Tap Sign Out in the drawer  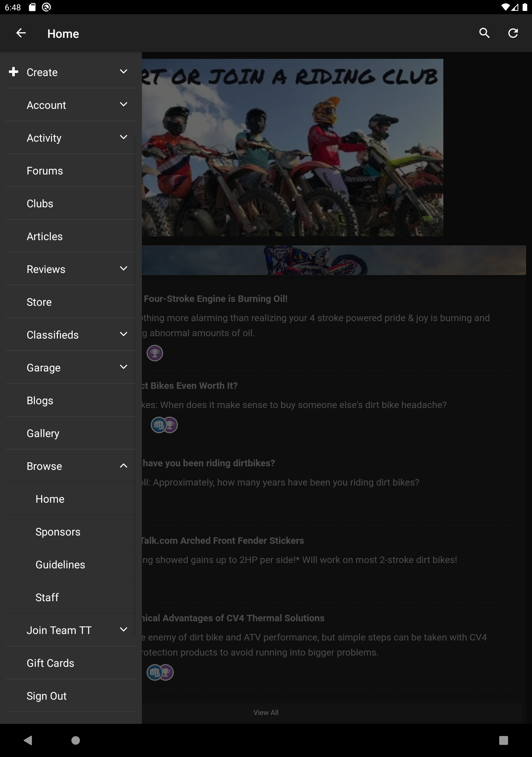(x=71, y=696)
